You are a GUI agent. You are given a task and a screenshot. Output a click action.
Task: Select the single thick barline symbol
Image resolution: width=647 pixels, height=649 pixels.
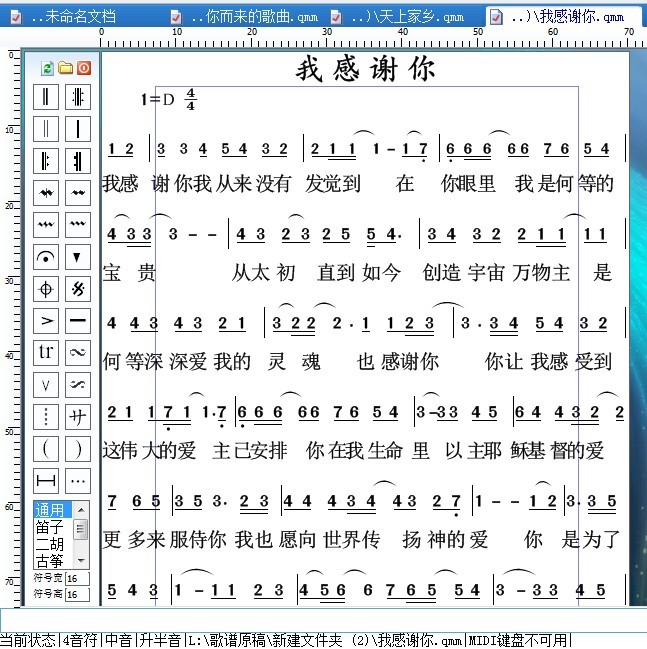click(x=78, y=129)
